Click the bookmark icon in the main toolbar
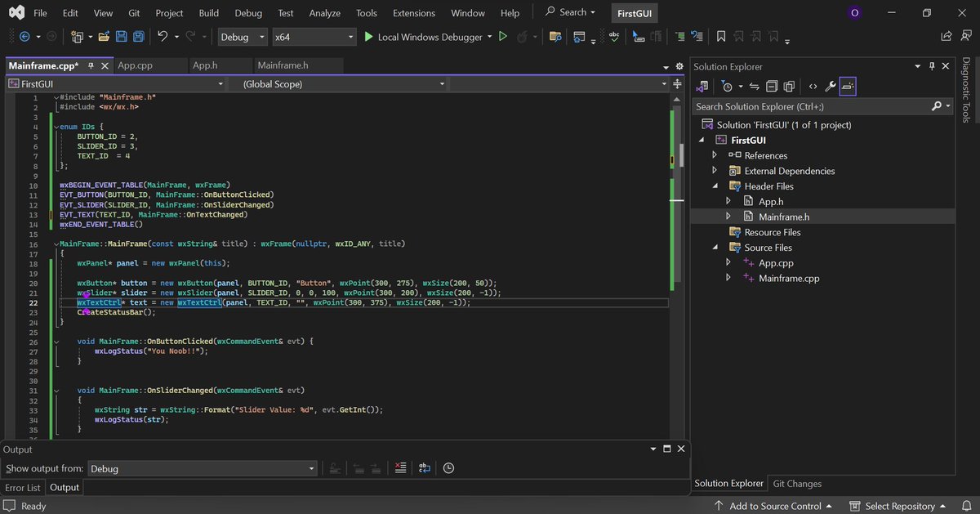 tap(721, 37)
